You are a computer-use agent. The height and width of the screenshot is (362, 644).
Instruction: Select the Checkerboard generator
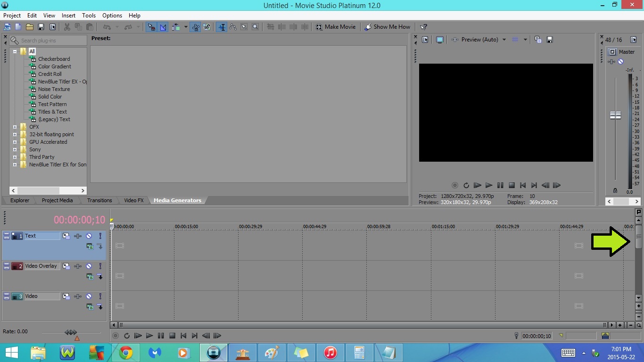point(54,59)
